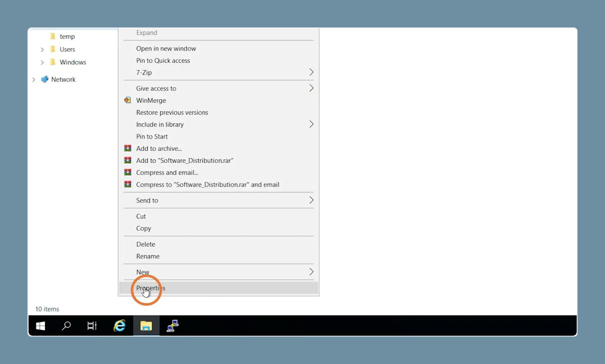
Task: Click the Users folder icon
Action: pos(53,49)
